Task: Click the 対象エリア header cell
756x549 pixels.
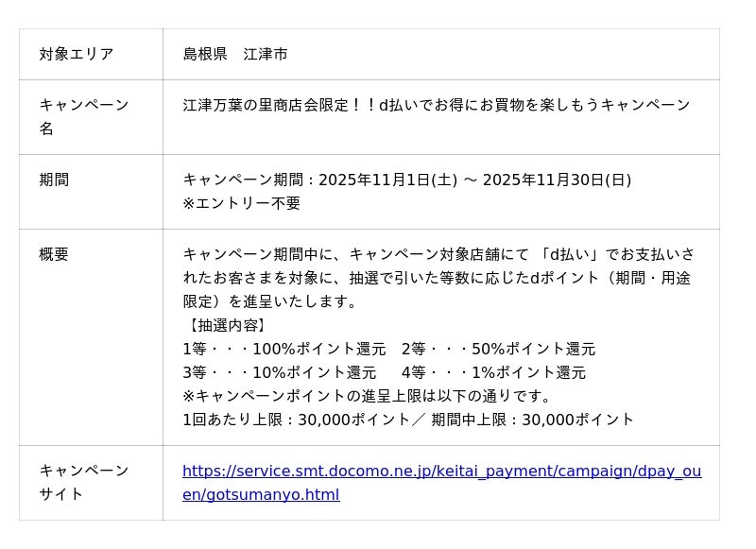Action: (77, 54)
